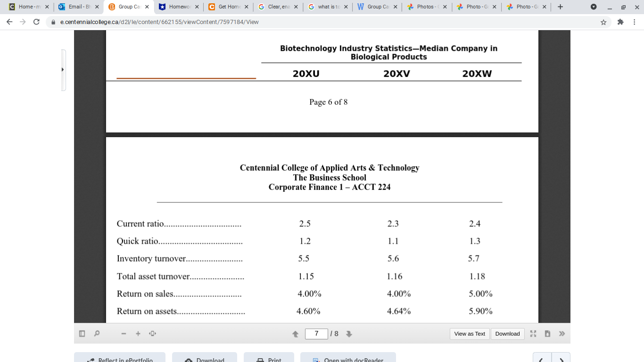Viewport: 644px width, 362px height.
Task: Switch to the Email Outlook tab
Action: pyautogui.click(x=77, y=7)
